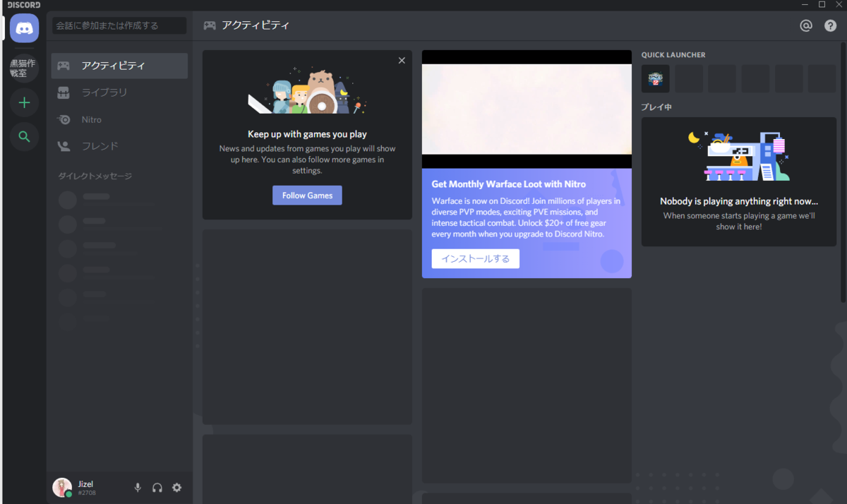The width and height of the screenshot is (847, 504).
Task: Open the help question mark icon
Action: click(x=831, y=25)
